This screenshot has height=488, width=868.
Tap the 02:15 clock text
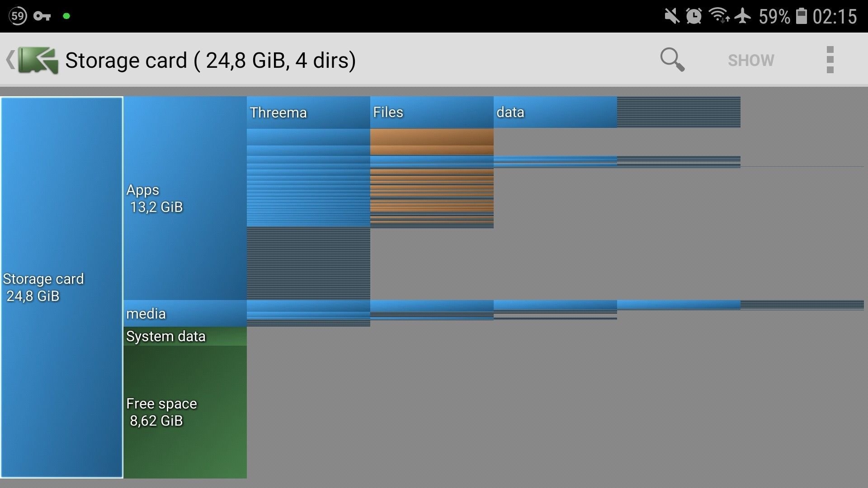pos(835,17)
